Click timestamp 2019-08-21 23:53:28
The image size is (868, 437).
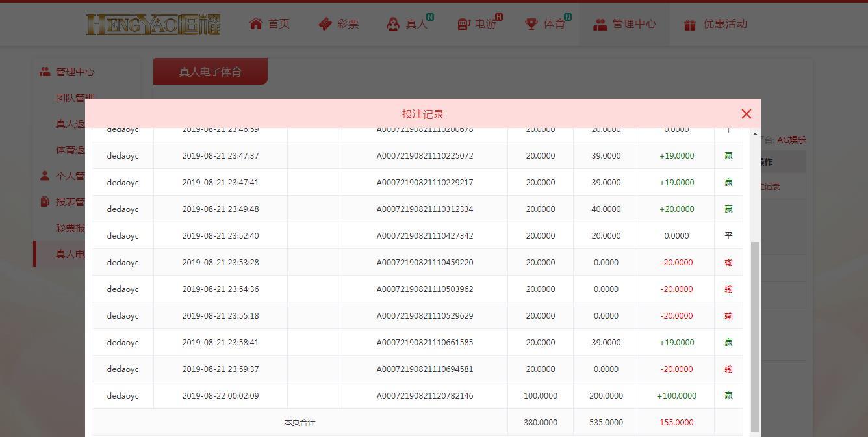point(220,263)
